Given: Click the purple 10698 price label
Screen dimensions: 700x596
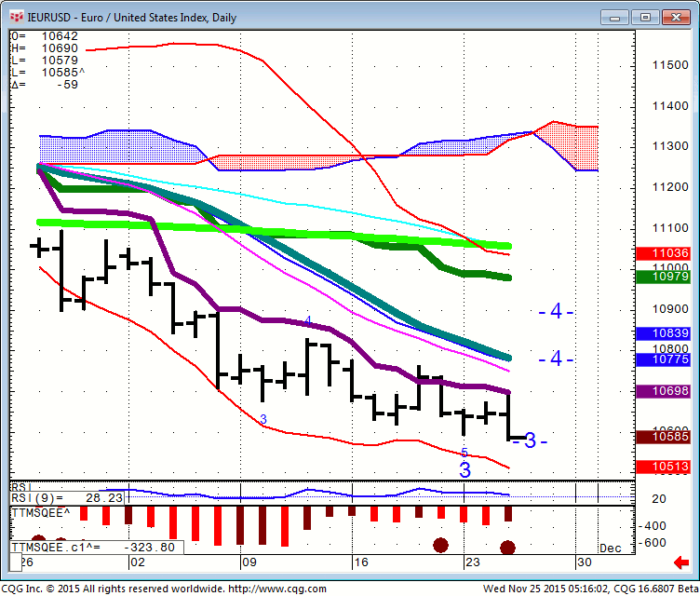Looking at the screenshot, I should click(x=663, y=391).
